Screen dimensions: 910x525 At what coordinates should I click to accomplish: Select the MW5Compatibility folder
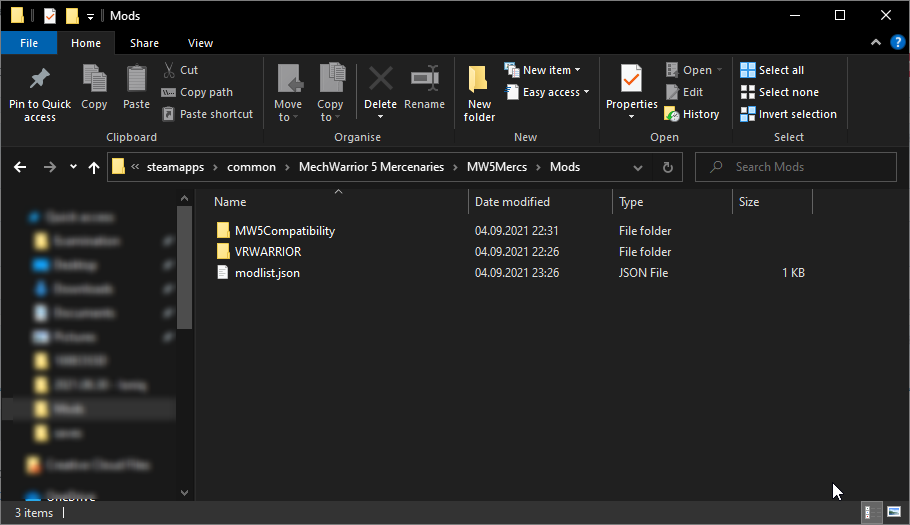click(285, 231)
